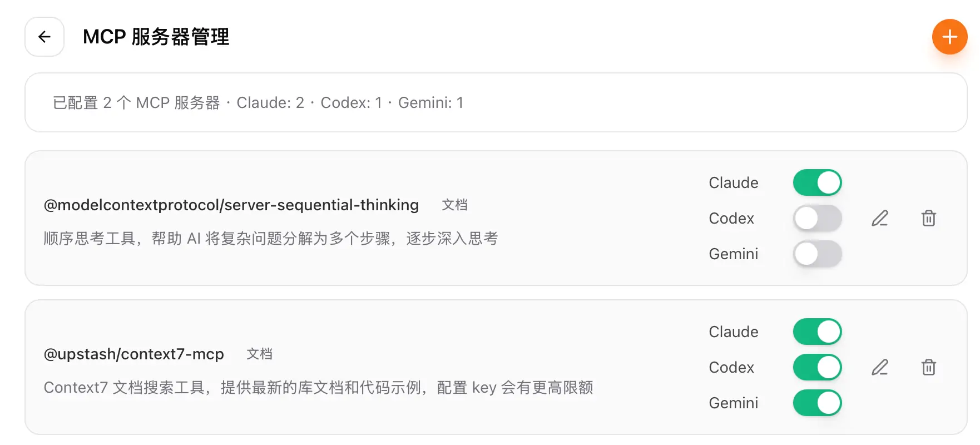Image resolution: width=980 pixels, height=445 pixels.
Task: Edit the context7-mcp server
Action: point(879,367)
